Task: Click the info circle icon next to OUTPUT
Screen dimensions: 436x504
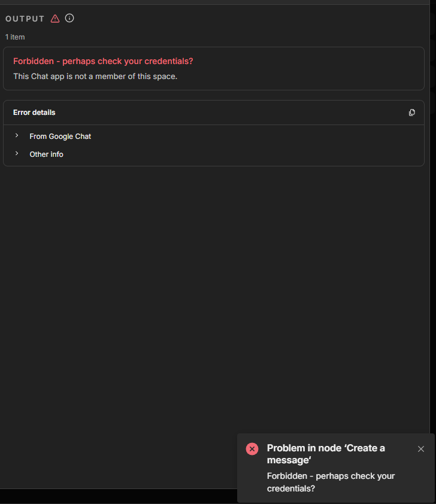Action: tap(69, 19)
